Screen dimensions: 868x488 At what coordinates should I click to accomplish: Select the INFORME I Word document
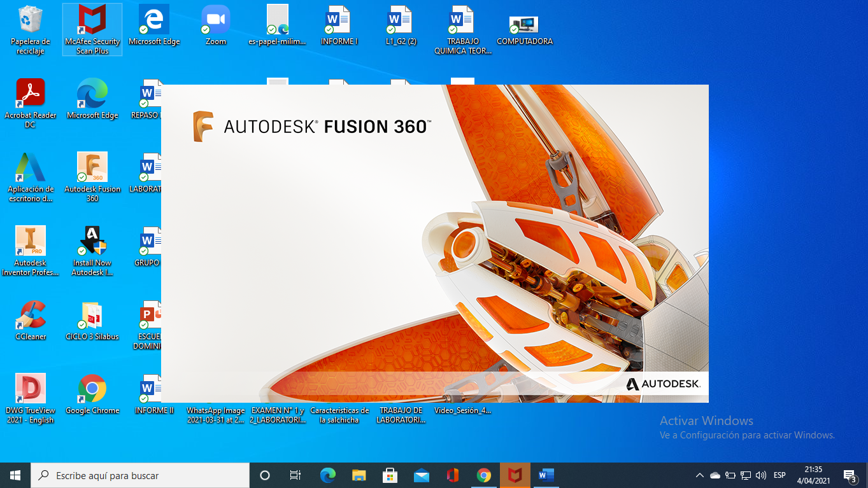339,25
